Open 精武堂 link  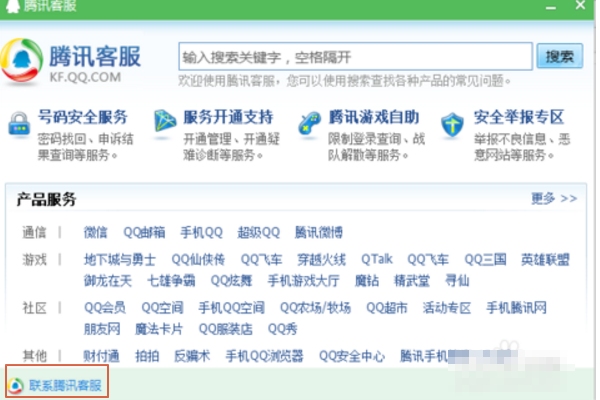(x=412, y=281)
